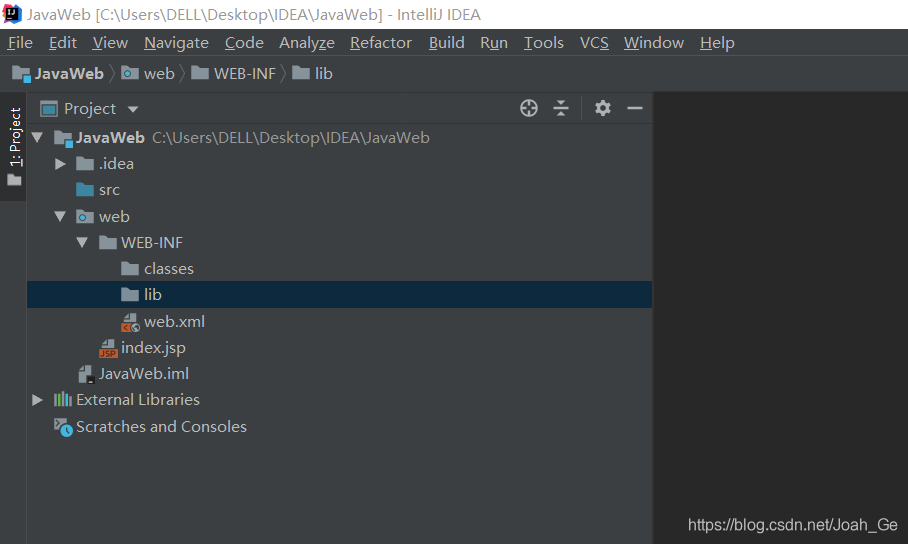The width and height of the screenshot is (908, 544).
Task: Open the Help menu
Action: click(x=717, y=43)
